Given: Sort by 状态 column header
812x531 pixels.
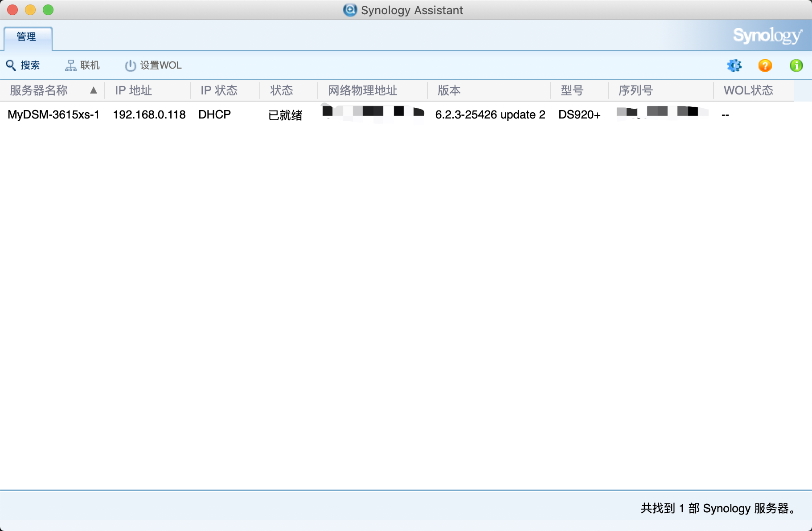Looking at the screenshot, I should tap(289, 90).
